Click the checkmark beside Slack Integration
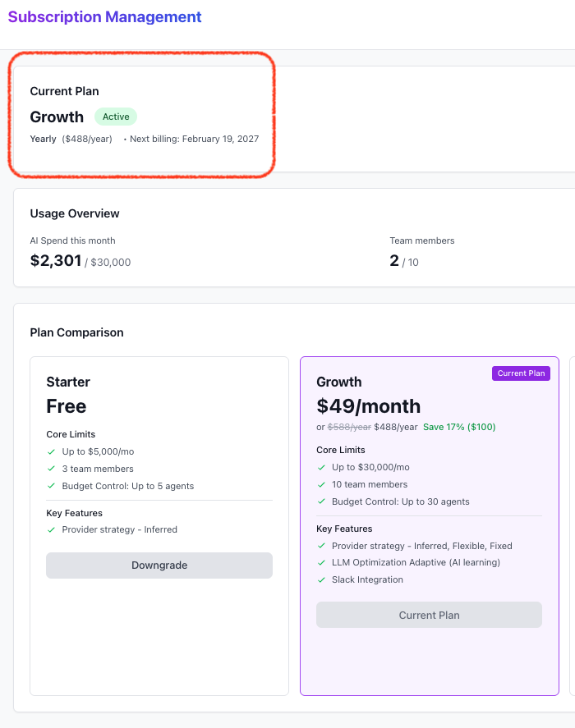Image resolution: width=575 pixels, height=728 pixels. [x=321, y=579]
